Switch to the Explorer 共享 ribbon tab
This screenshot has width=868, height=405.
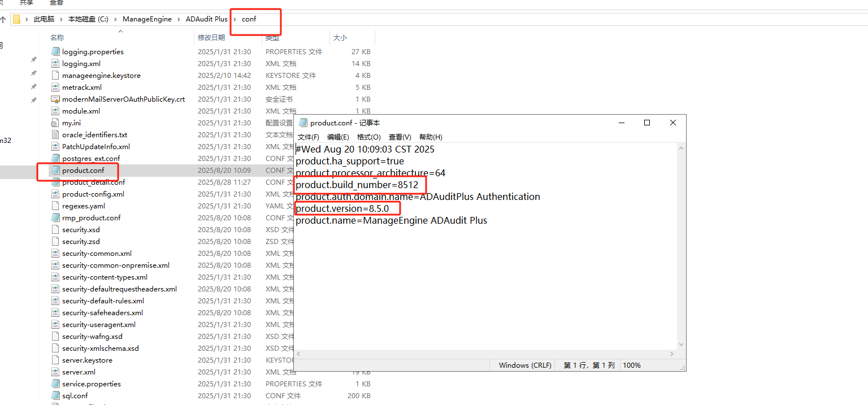(x=27, y=3)
